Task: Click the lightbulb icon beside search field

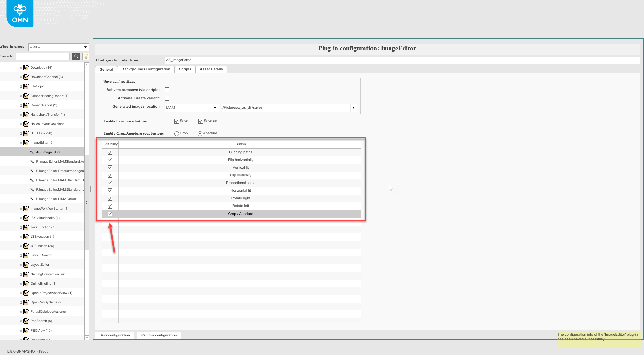Action: pyautogui.click(x=86, y=56)
